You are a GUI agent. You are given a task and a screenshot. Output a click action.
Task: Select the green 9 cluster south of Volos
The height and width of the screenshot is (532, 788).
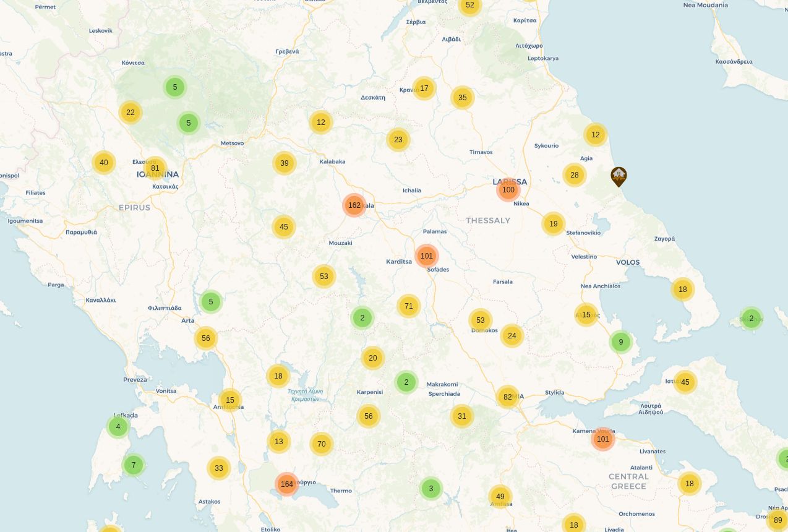(620, 341)
